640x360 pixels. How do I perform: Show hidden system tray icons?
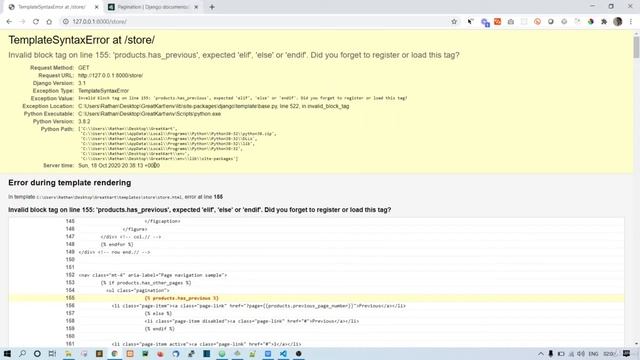coord(541,354)
